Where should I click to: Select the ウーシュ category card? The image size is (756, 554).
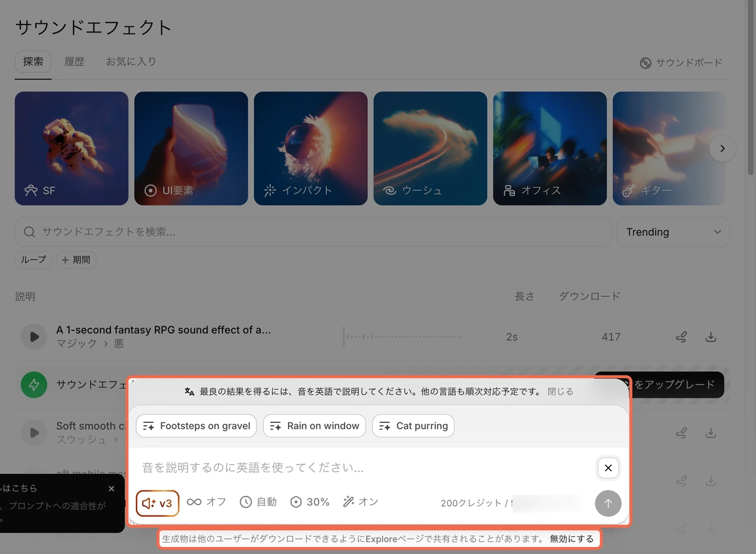click(x=430, y=148)
